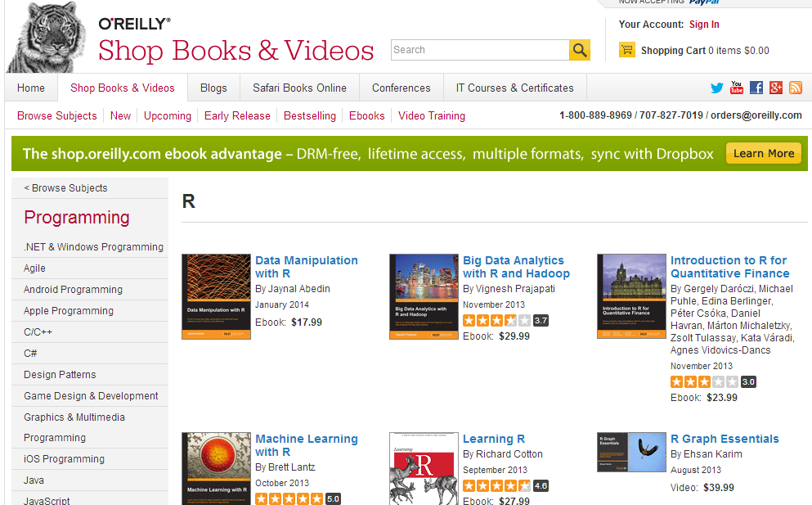Image resolution: width=812 pixels, height=505 pixels.
Task: Open the Data Manipulation with R cover
Action: (x=216, y=296)
